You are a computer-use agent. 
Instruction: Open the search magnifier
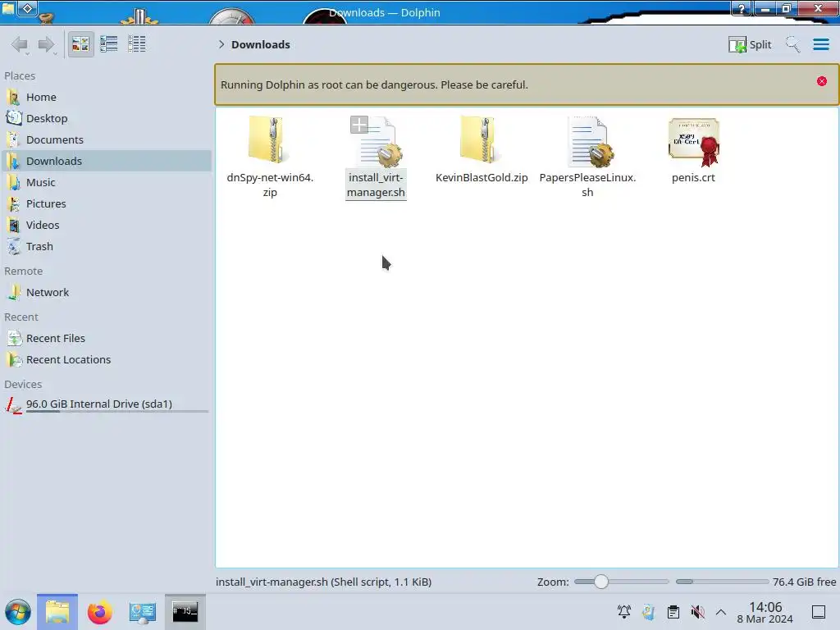click(x=792, y=44)
